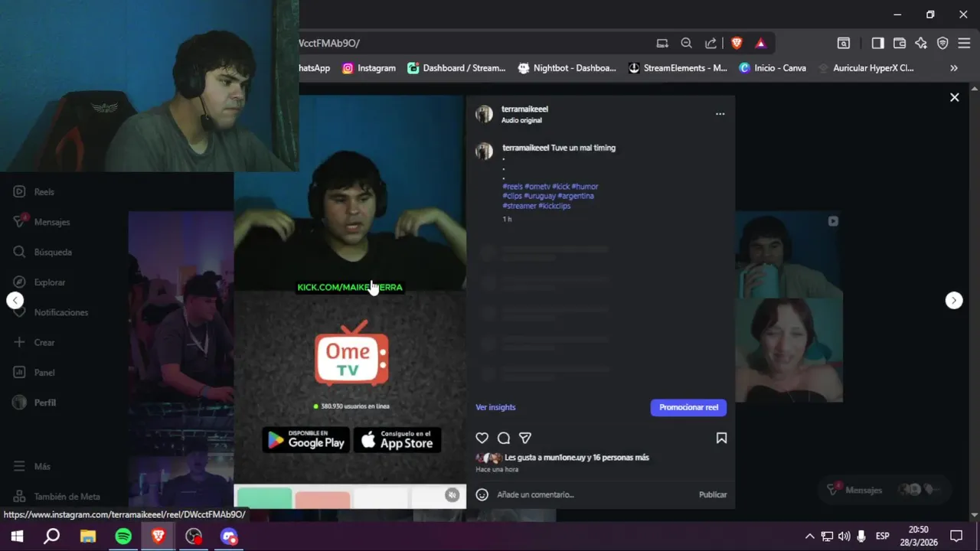Open Mensajes in the left sidebar
Screen dimensions: 980x551
coord(41,222)
